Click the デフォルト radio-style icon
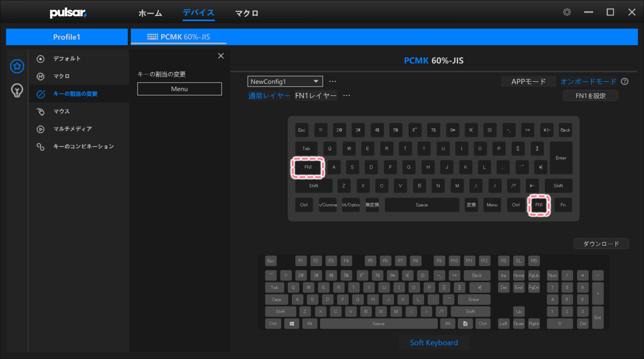Screen dimensions: 644x359 41,59
